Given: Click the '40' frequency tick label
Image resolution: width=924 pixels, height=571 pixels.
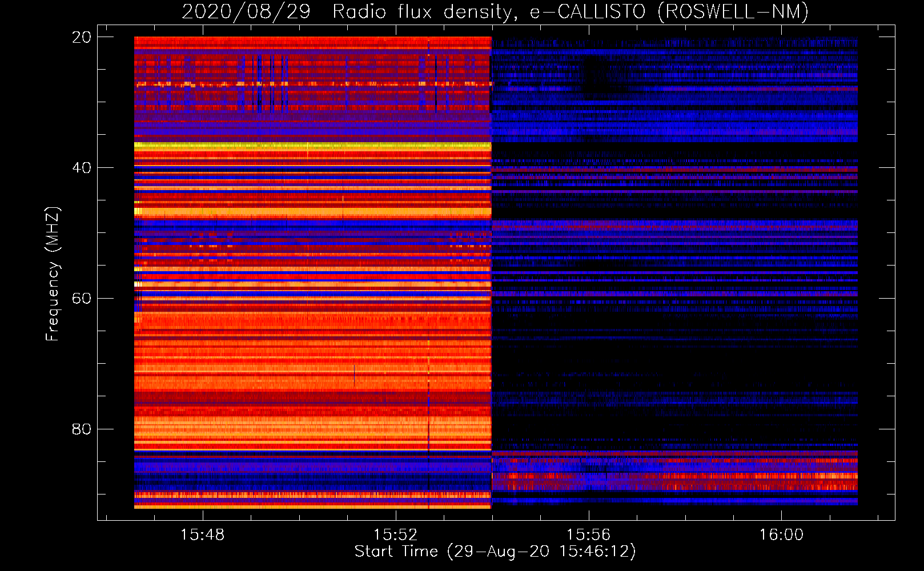Looking at the screenshot, I should [82, 168].
